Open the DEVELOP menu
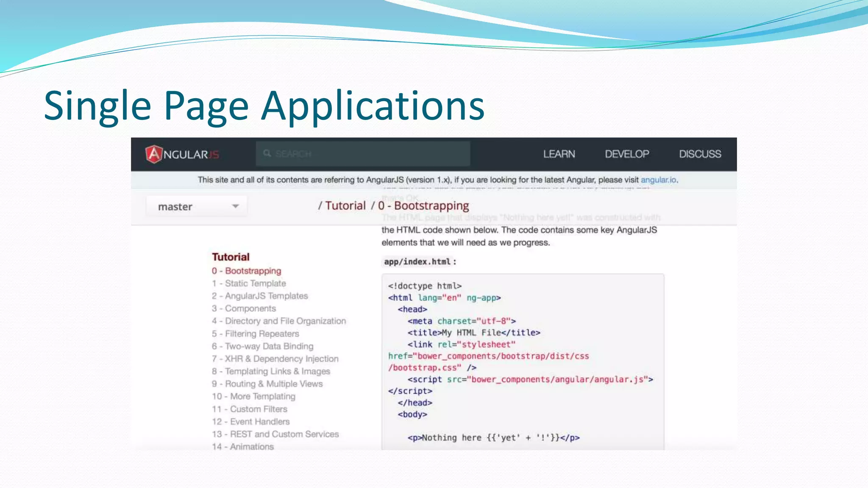 [627, 154]
